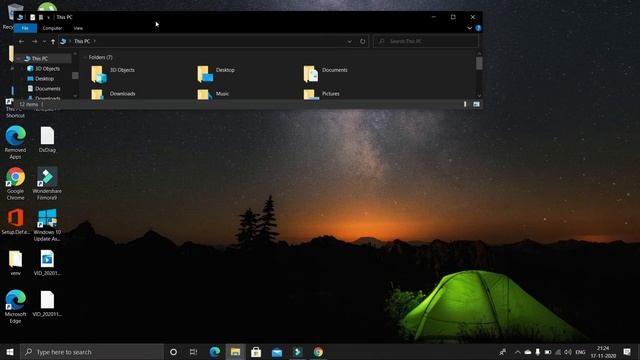Open Windows 10 Update Assistant shortcut
This screenshot has width=640, height=360.
(47, 225)
